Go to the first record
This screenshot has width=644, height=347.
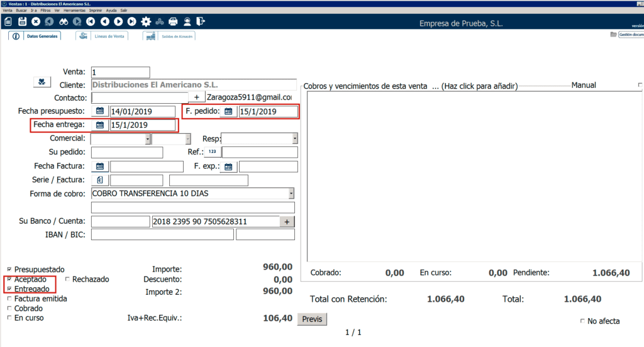point(91,21)
